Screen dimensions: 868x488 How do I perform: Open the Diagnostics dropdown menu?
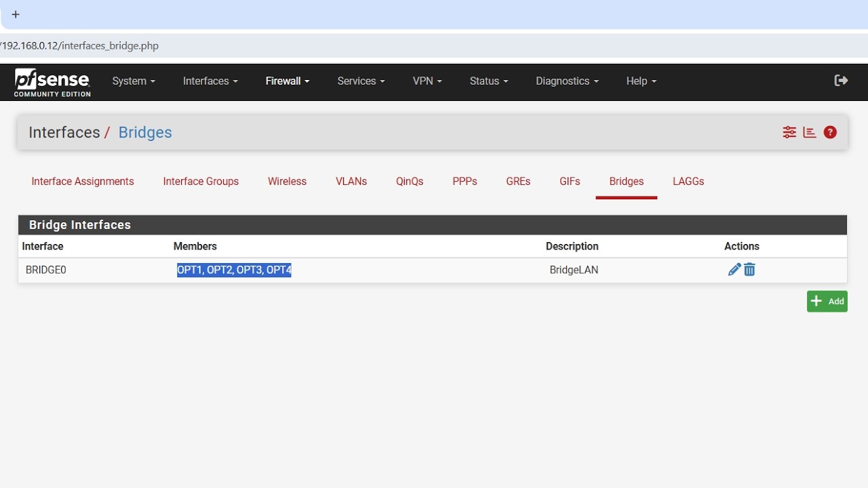click(x=567, y=81)
